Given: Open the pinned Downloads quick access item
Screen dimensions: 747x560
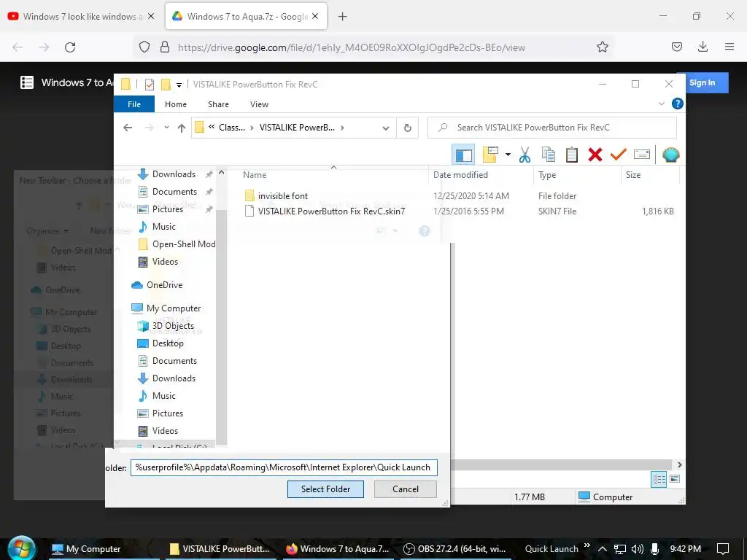Looking at the screenshot, I should pos(174,174).
